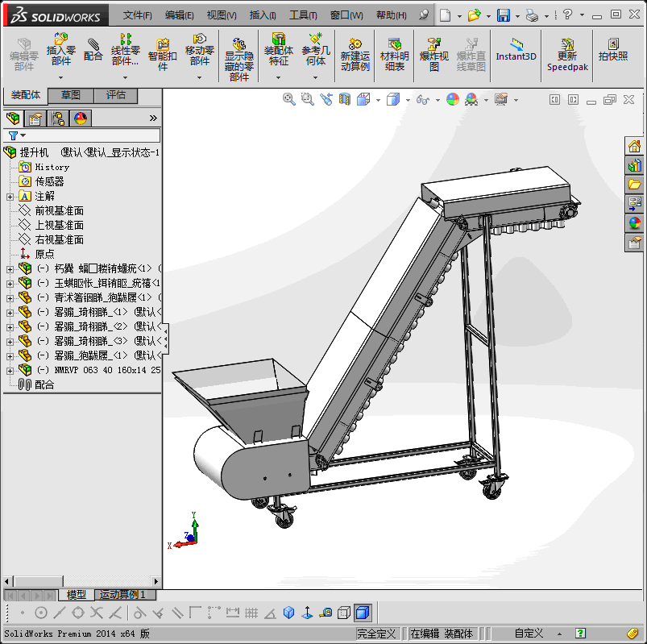Switch to the 草图 tab
This screenshot has width=647, height=644.
(71, 95)
